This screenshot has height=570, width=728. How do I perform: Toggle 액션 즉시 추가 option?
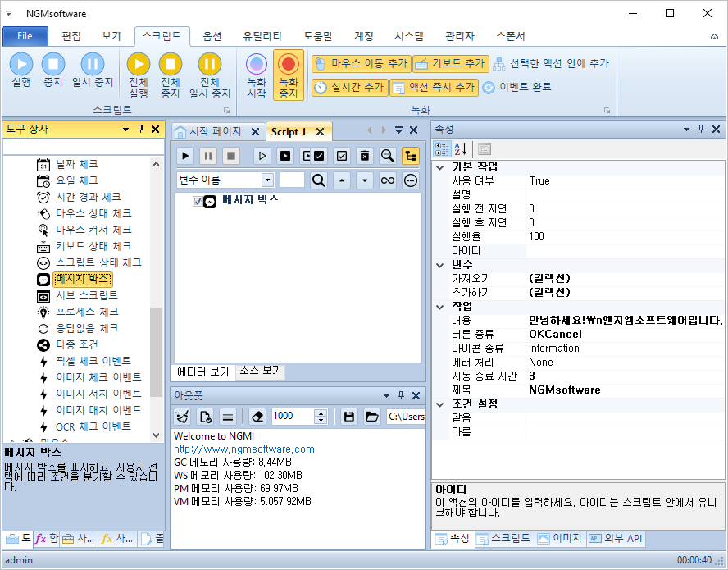pos(435,87)
